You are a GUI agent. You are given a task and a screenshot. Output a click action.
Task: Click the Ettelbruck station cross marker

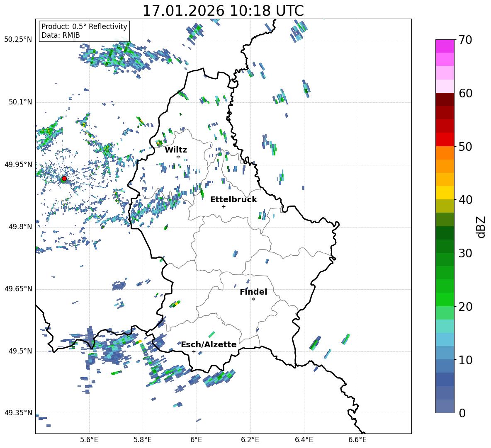[x=224, y=206]
